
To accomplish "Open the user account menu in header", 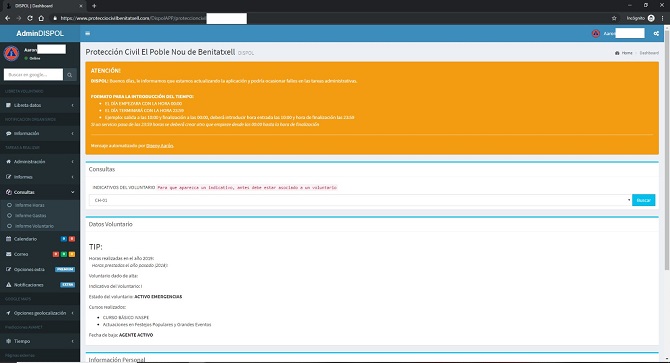I will 618,33.
